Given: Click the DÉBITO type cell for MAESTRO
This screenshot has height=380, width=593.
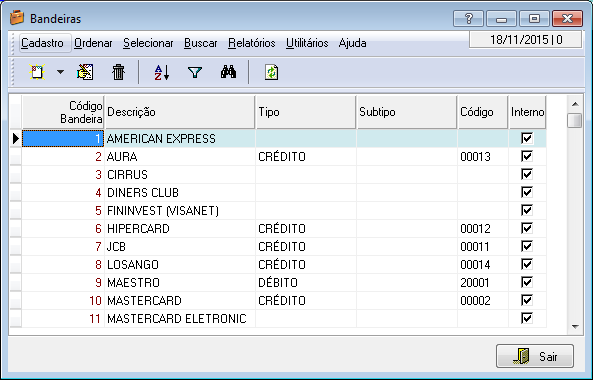Looking at the screenshot, I should point(306,282).
